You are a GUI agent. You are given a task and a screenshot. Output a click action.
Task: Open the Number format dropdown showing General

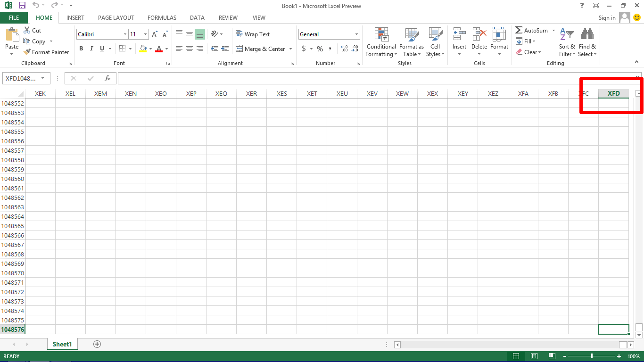point(329,33)
